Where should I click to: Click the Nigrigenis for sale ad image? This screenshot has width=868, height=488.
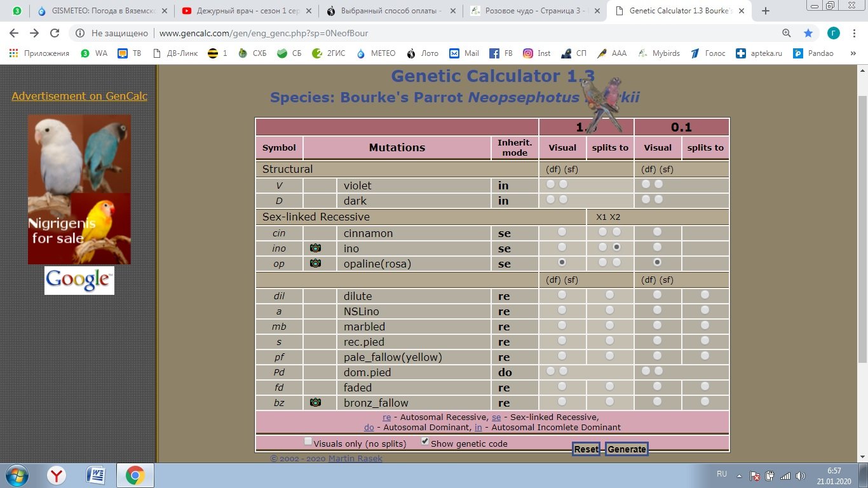pyautogui.click(x=79, y=189)
